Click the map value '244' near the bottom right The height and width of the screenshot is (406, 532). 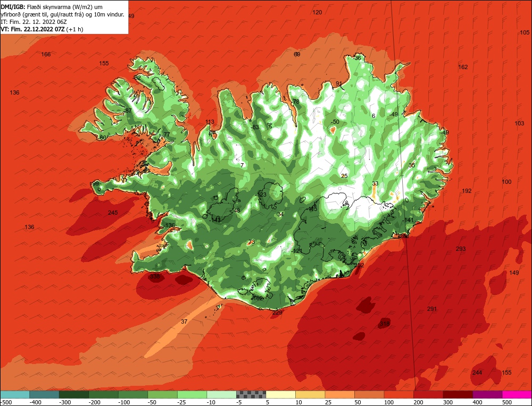click(x=477, y=373)
